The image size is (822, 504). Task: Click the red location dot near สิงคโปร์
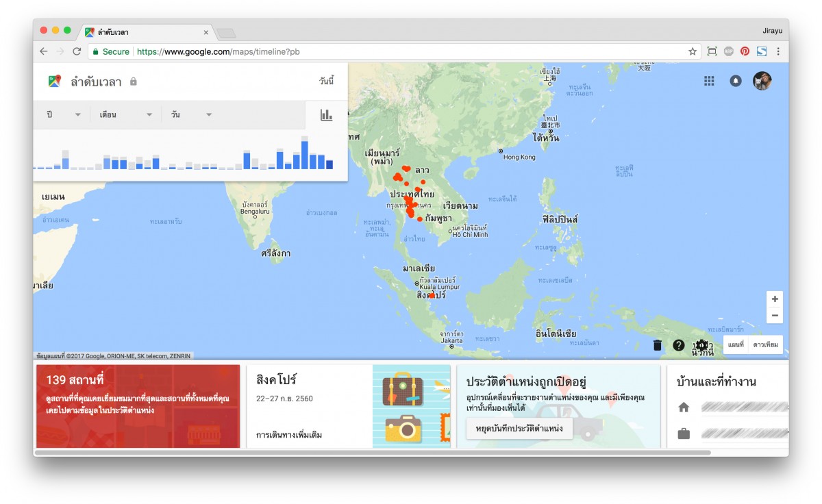pos(431,296)
